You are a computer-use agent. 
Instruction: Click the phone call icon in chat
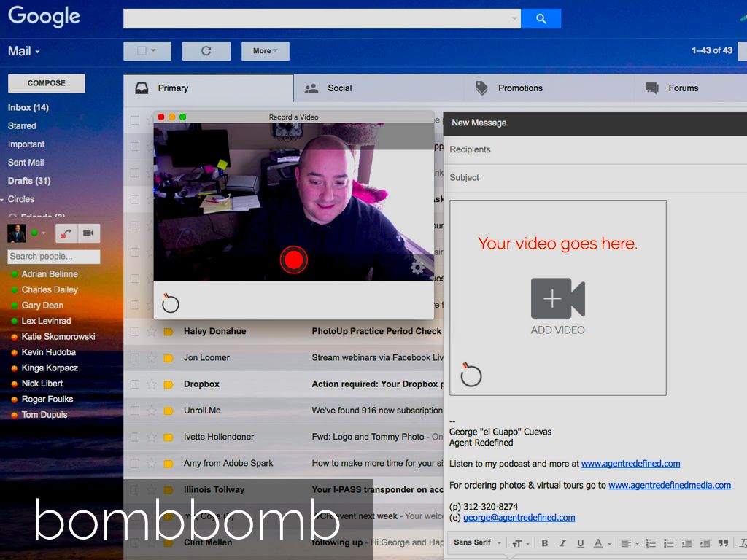point(66,233)
